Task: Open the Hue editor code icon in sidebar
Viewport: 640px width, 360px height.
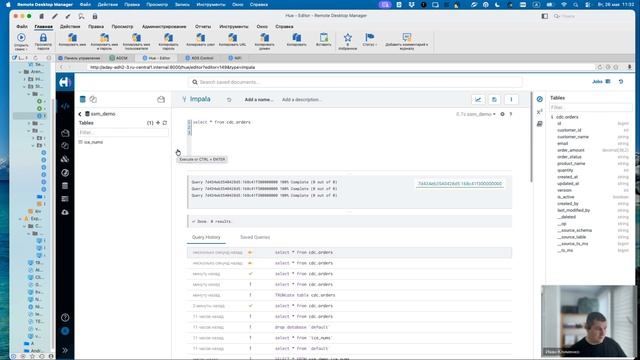Action: pyautogui.click(x=65, y=106)
